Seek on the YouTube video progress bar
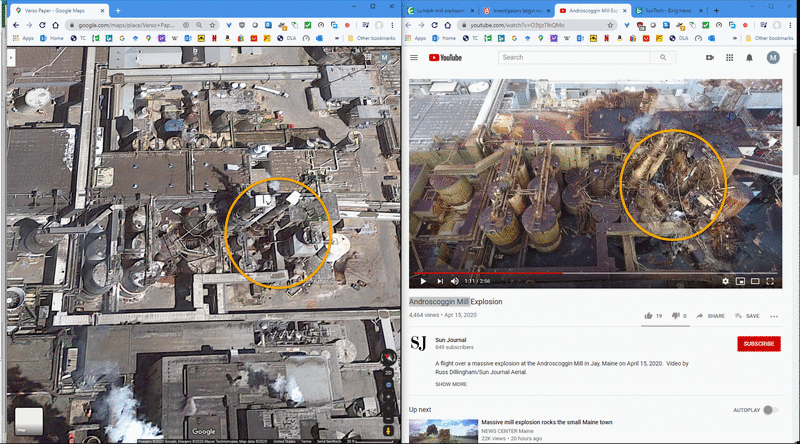Image resolution: width=800 pixels, height=444 pixels. pos(595,273)
